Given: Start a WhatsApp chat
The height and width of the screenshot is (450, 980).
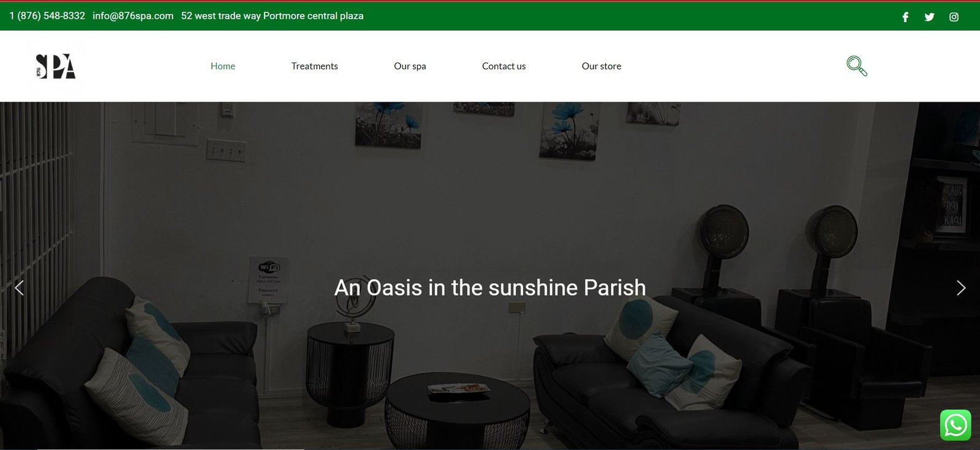Looking at the screenshot, I should point(956,425).
